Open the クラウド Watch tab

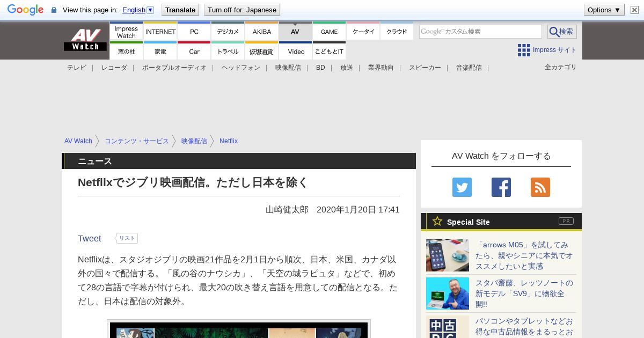(397, 32)
